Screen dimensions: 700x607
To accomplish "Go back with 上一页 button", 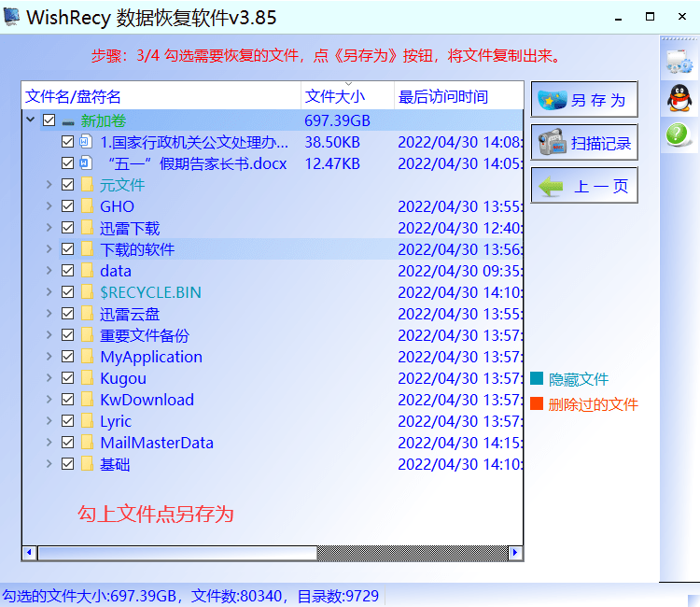I will tap(584, 186).
